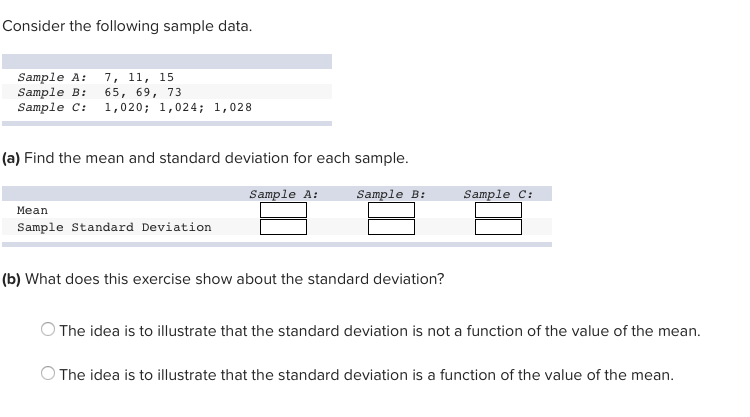Select radio 'standard deviation is a function'
The width and height of the screenshot is (750, 417).
pyautogui.click(x=48, y=375)
